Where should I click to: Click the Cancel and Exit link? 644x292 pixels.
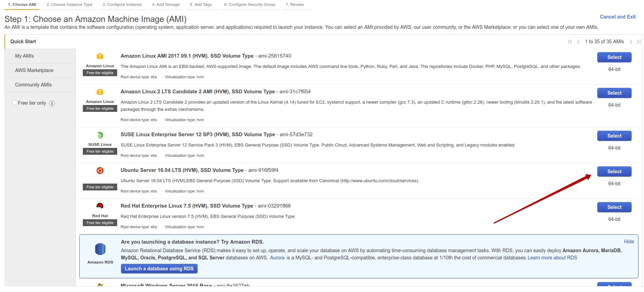(618, 17)
